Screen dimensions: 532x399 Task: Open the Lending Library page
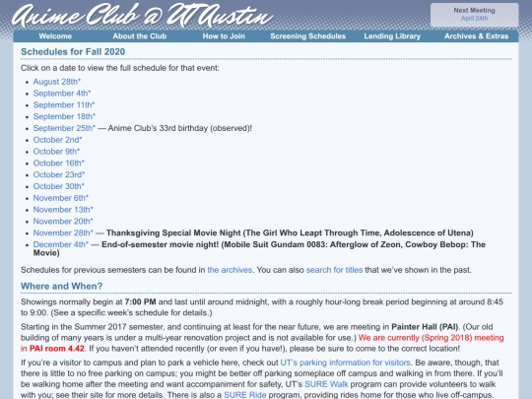pos(392,36)
